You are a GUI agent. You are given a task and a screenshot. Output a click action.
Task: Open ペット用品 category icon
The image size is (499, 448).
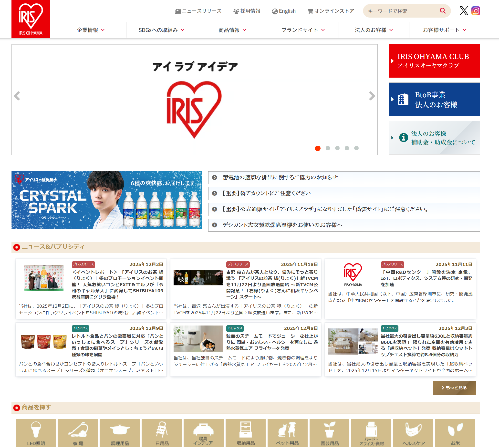pyautogui.click(x=287, y=432)
